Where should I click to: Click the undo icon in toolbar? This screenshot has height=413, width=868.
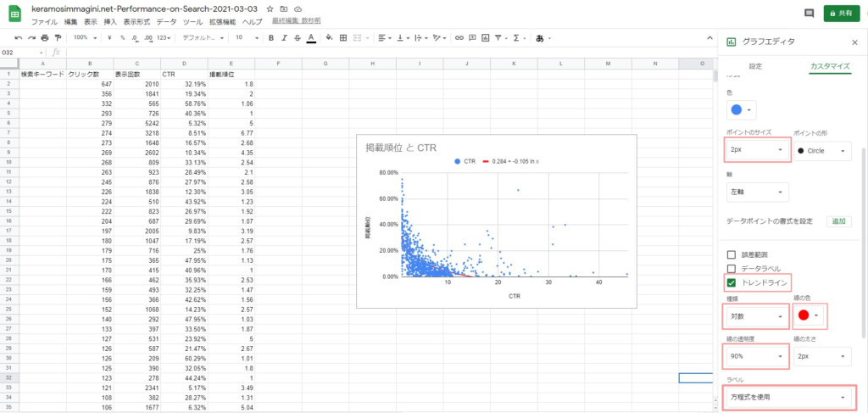tap(20, 37)
